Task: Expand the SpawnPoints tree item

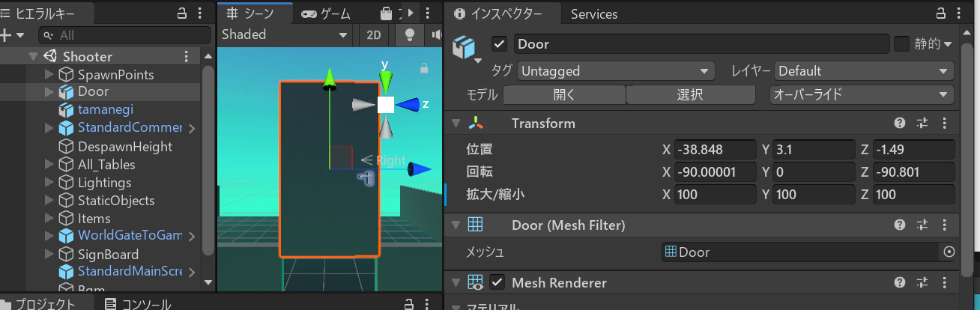Action: [49, 75]
